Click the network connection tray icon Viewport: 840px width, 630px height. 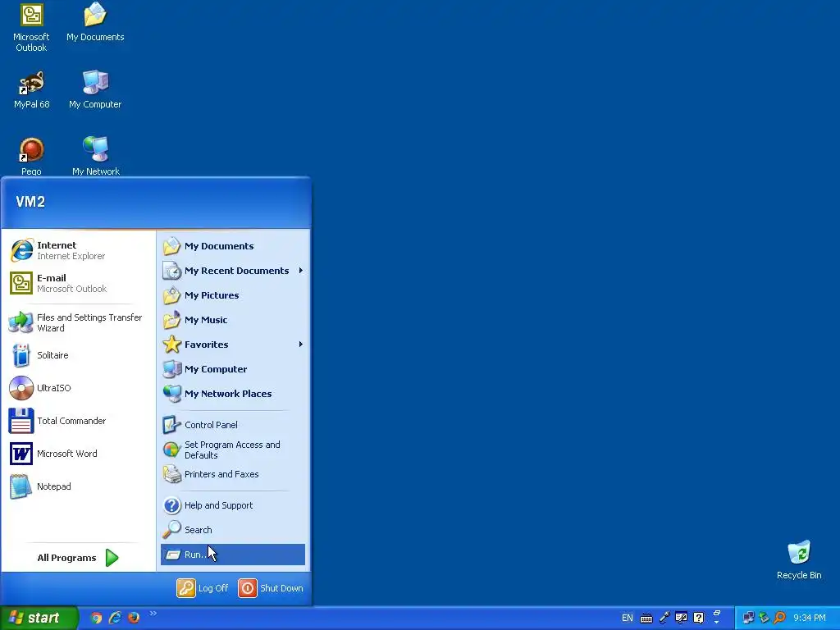748,619
